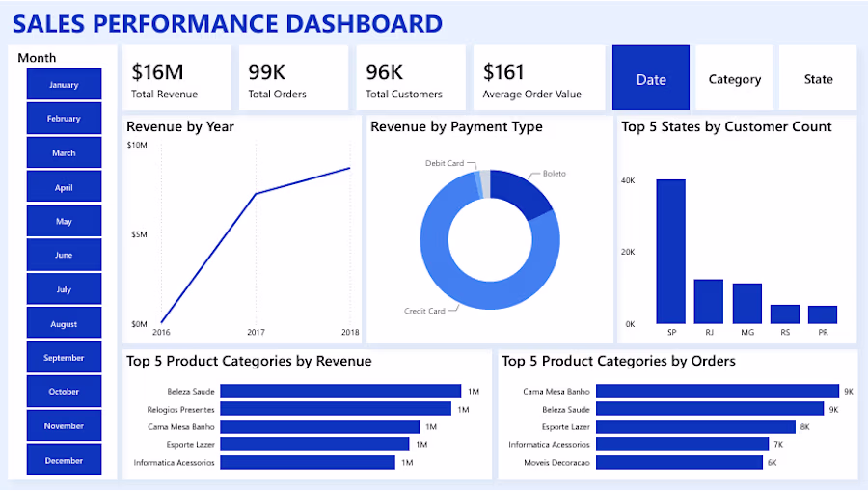
Task: Select December month button
Action: [x=65, y=460]
